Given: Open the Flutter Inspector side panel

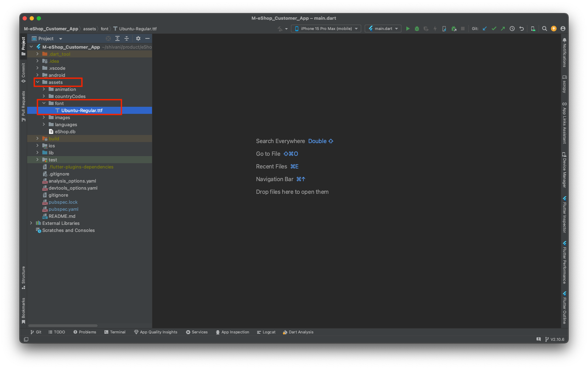Looking at the screenshot, I should pos(564,214).
